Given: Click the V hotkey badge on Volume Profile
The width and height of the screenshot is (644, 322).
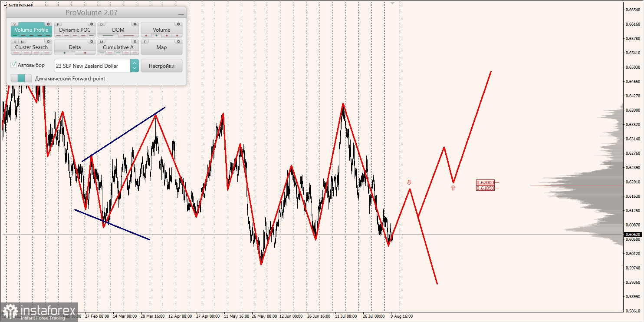Looking at the screenshot, I should pos(15,24).
